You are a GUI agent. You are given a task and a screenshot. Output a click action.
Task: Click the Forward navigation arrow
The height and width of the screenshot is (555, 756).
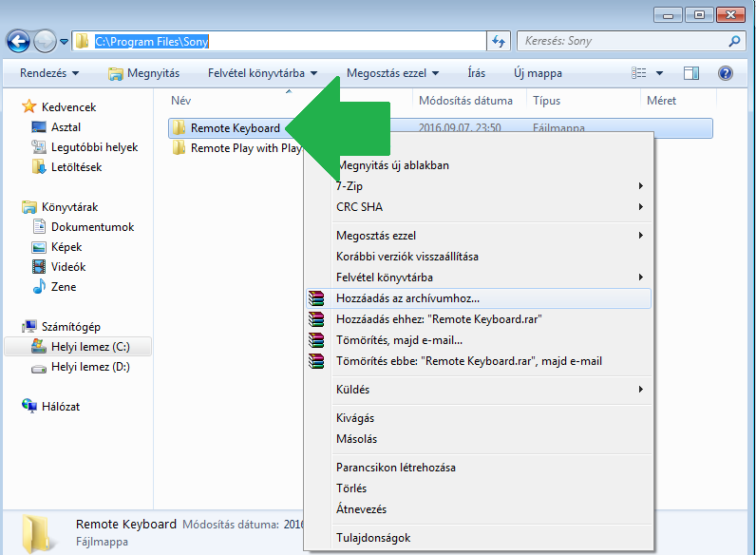[x=45, y=42]
